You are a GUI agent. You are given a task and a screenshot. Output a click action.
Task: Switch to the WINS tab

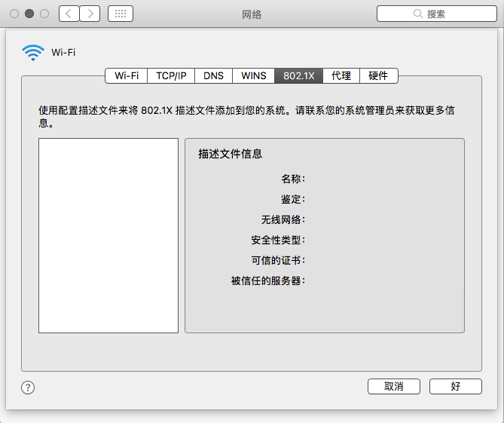point(253,75)
